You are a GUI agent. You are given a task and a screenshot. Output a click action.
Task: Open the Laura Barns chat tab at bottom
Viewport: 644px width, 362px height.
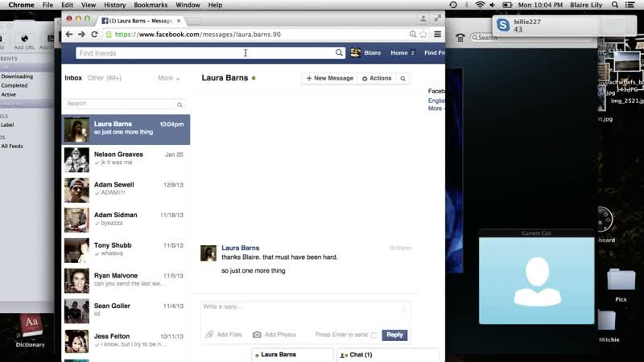pos(292,355)
